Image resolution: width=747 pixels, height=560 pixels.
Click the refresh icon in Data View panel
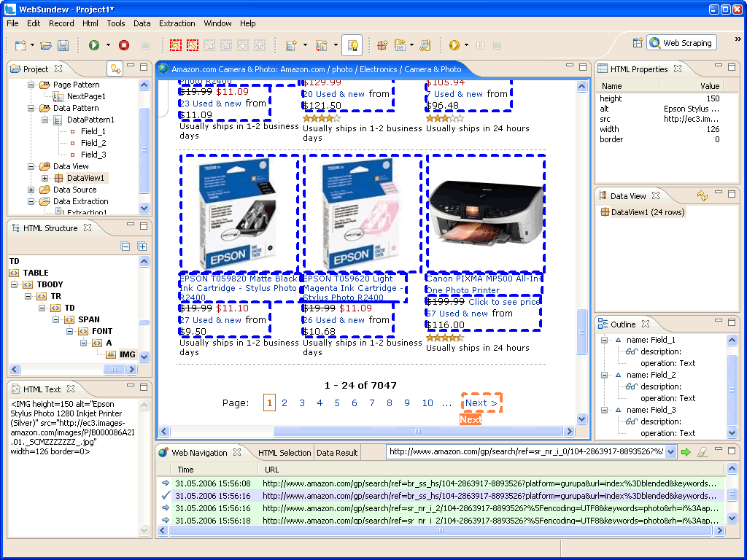[x=703, y=195]
